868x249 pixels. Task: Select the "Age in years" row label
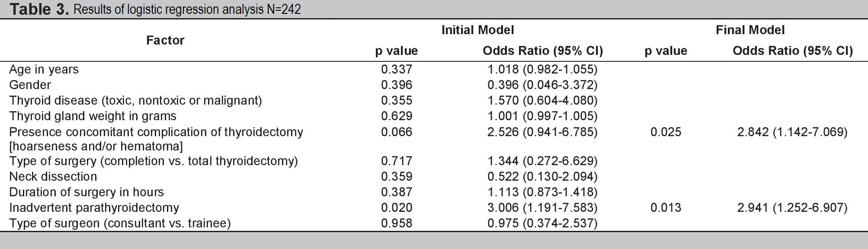click(x=44, y=69)
